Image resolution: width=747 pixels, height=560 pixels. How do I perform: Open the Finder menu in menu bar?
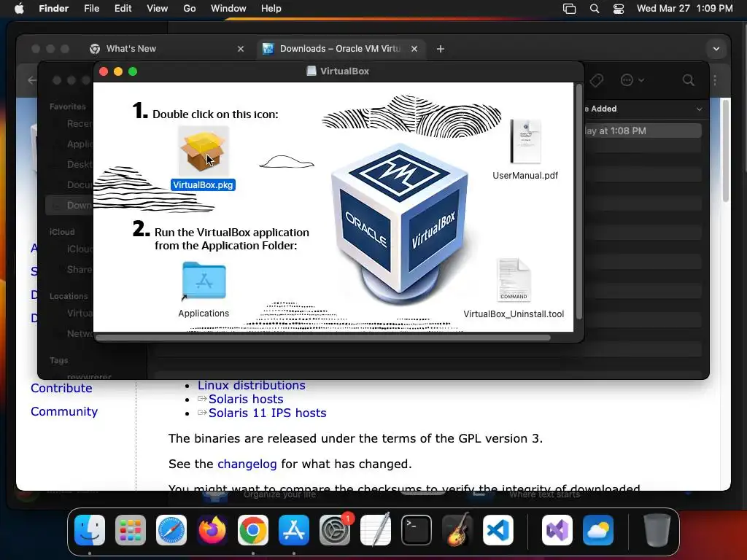pos(53,9)
